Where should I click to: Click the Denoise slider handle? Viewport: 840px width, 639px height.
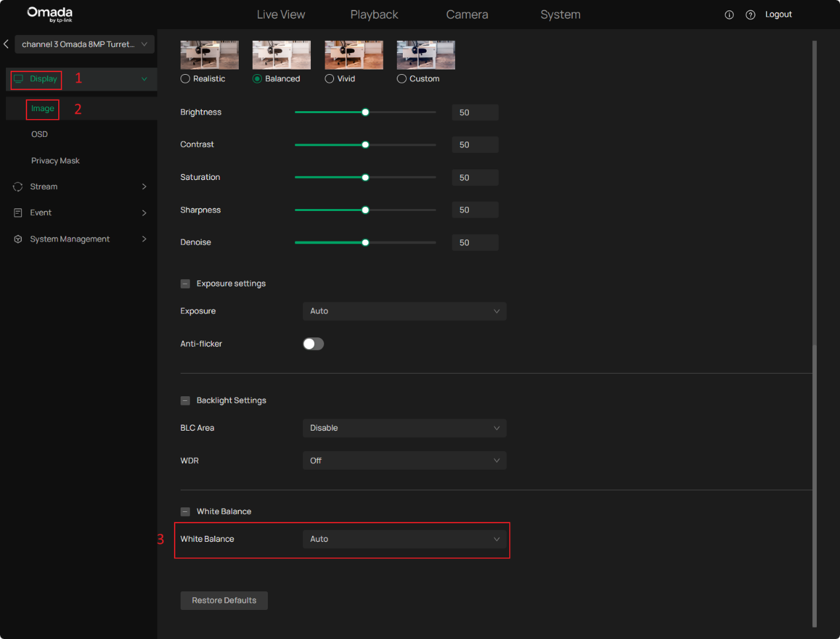pos(365,243)
